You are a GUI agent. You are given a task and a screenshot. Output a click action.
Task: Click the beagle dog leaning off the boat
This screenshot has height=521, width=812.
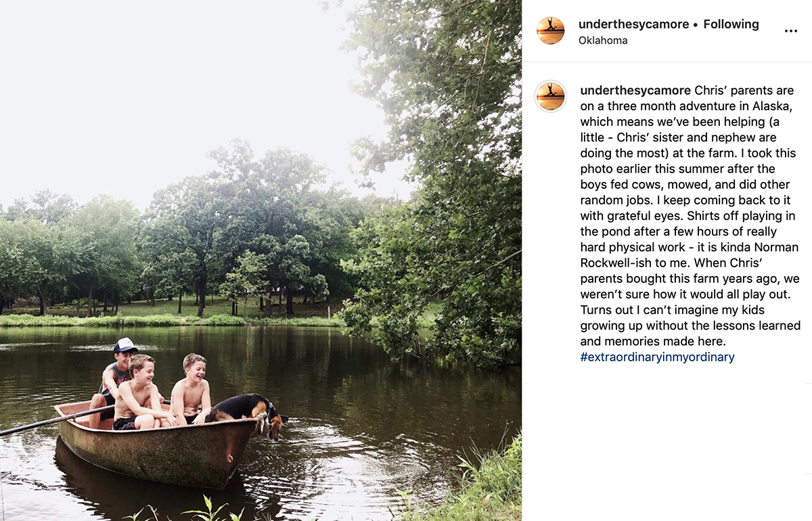pyautogui.click(x=245, y=412)
